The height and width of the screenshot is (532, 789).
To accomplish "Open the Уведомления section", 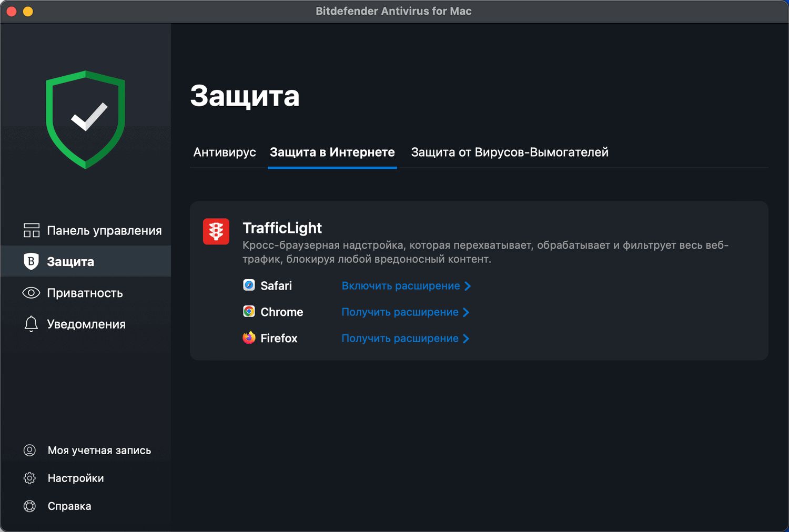I will click(x=86, y=324).
